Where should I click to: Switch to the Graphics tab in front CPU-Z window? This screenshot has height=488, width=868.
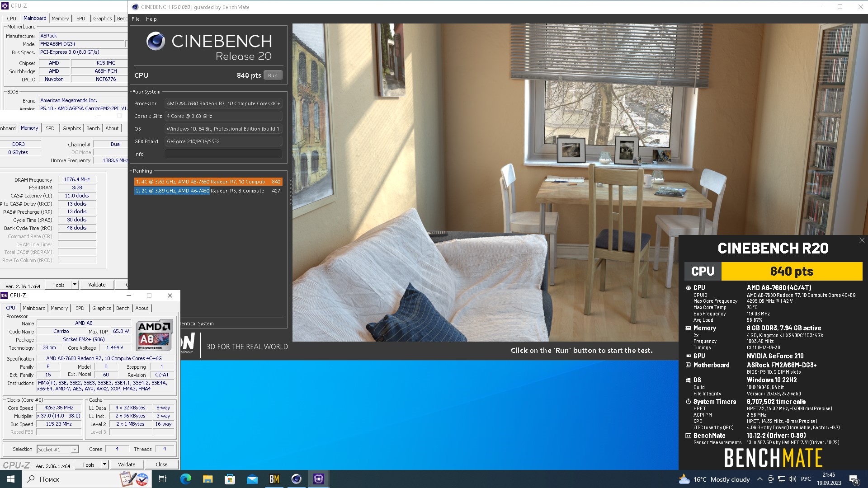click(x=102, y=308)
